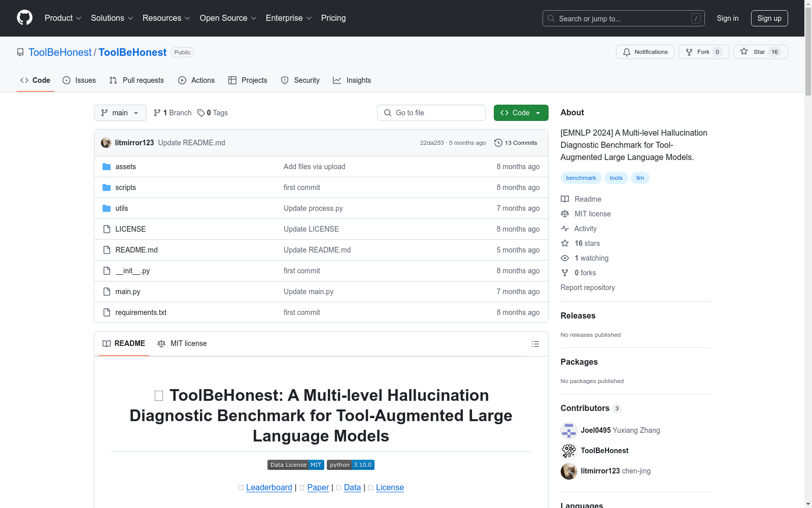Click the Data link in README

point(352,487)
